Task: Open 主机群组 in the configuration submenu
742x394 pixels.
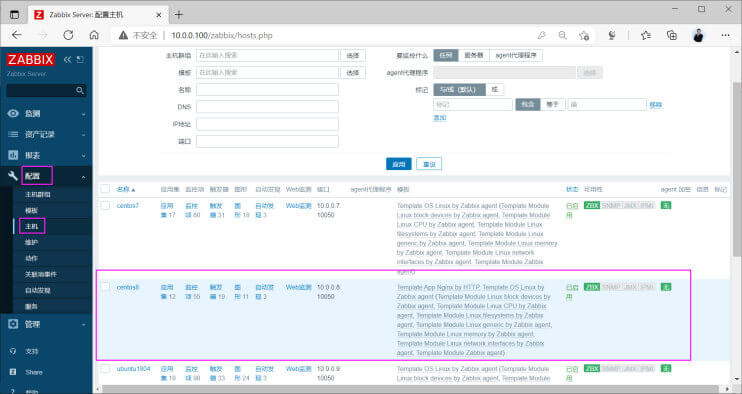Action: (38, 194)
